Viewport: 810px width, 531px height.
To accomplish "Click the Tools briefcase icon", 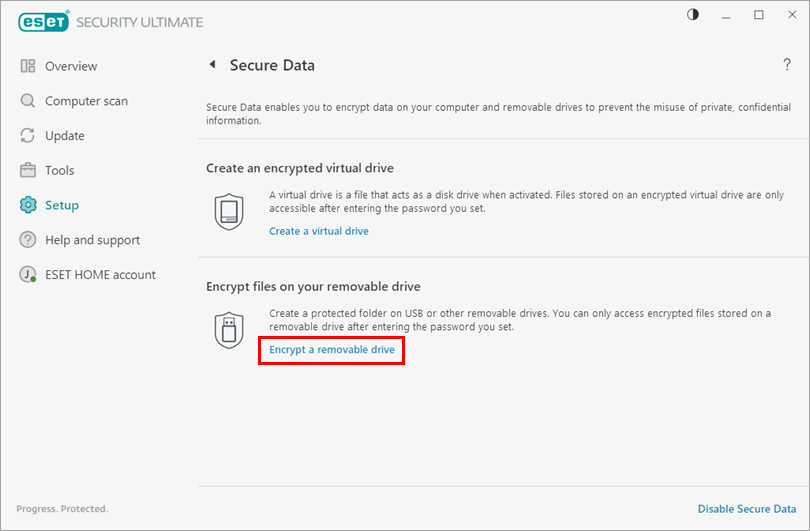I will point(28,170).
